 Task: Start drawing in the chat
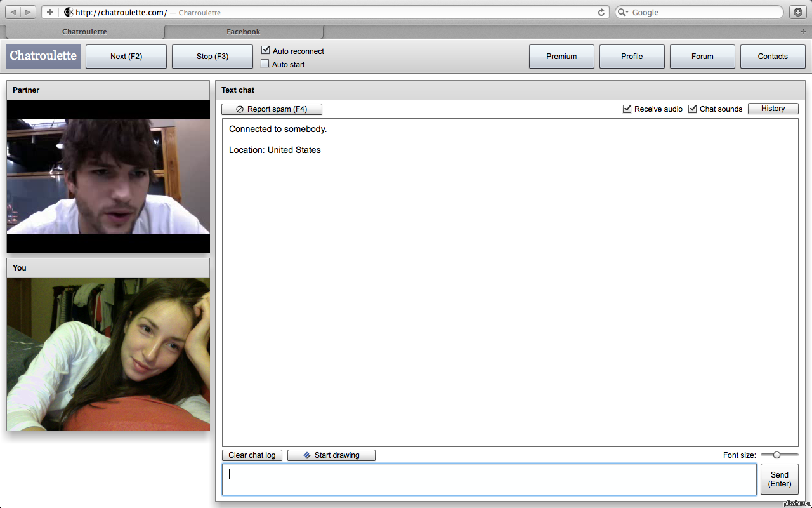tap(331, 455)
